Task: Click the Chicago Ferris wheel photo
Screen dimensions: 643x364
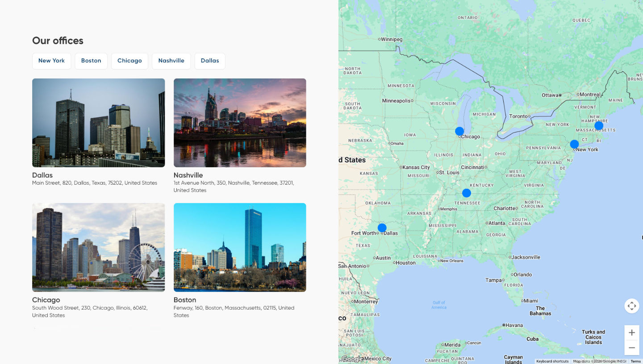Action: 98,247
